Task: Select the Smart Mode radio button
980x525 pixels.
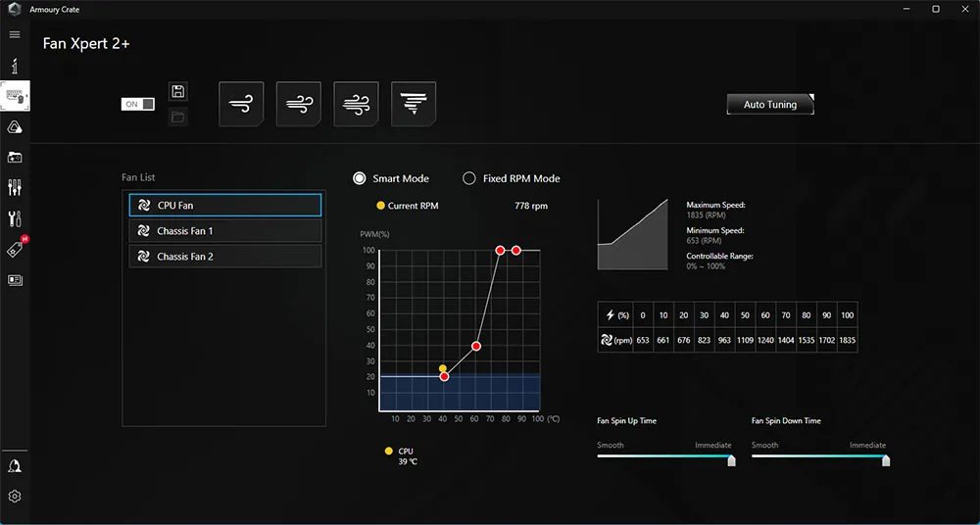Action: tap(360, 178)
